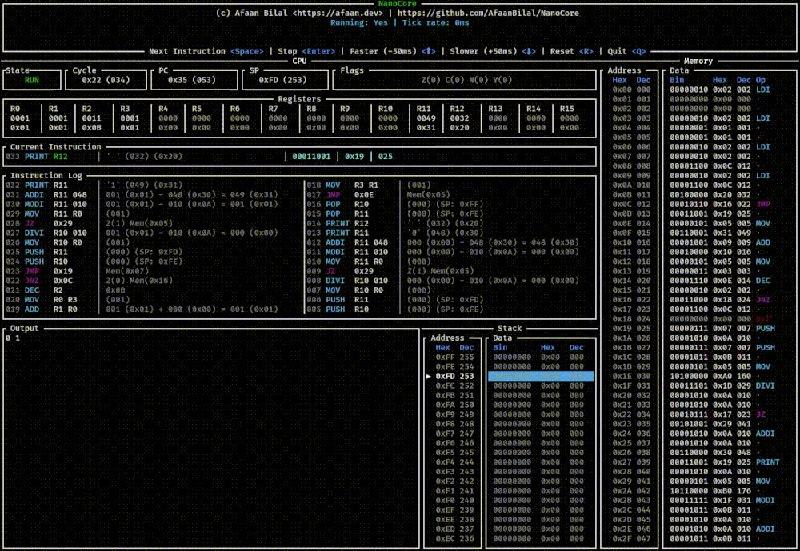Click the RUN state indicator
This screenshot has width=800, height=551.
click(x=32, y=80)
